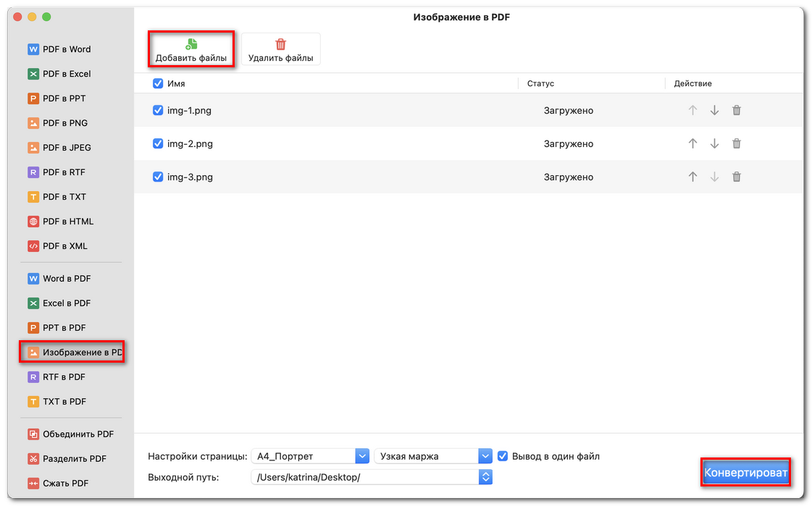Delete img-2.png using the trash icon
Viewport: 812px width, 506px height.
point(736,143)
